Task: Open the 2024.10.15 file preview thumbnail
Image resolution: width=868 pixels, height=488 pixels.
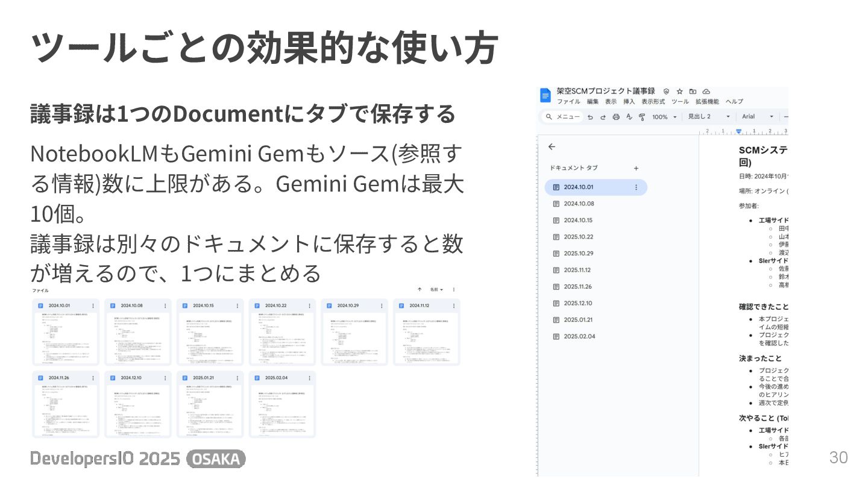Action: tap(210, 338)
